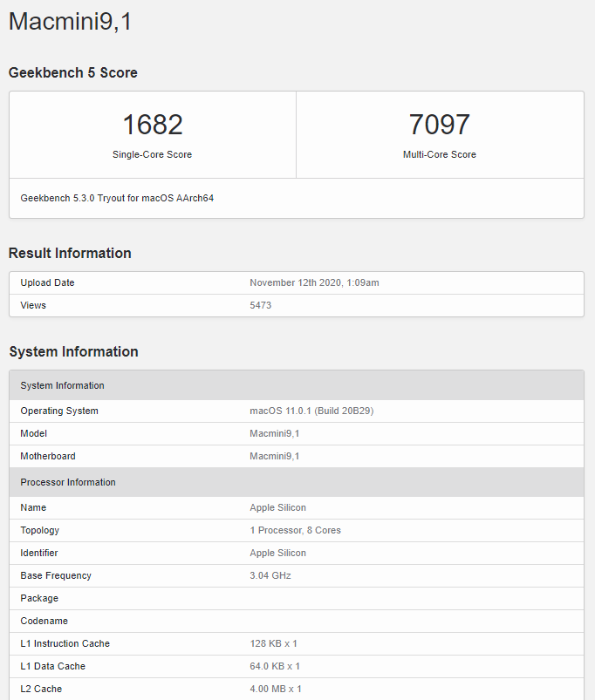Screen dimensions: 595x700
Task: Click Geekbench 5.3.0 Tryout for macOS AArch64
Action: 117,198
